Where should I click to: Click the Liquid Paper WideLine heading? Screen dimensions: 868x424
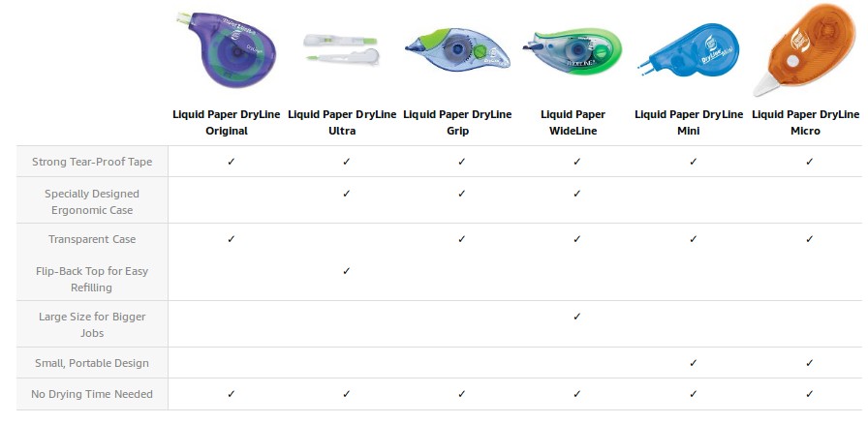coord(575,122)
